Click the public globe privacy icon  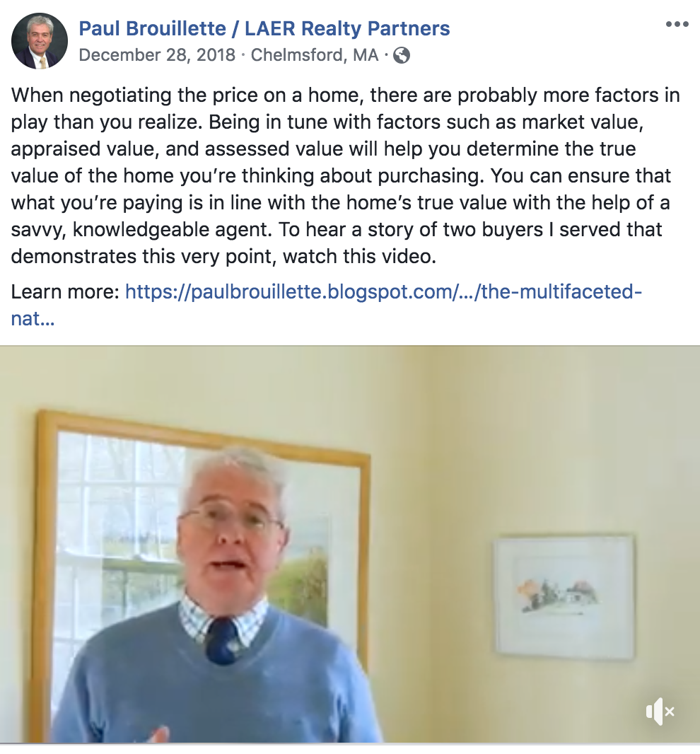[x=402, y=55]
